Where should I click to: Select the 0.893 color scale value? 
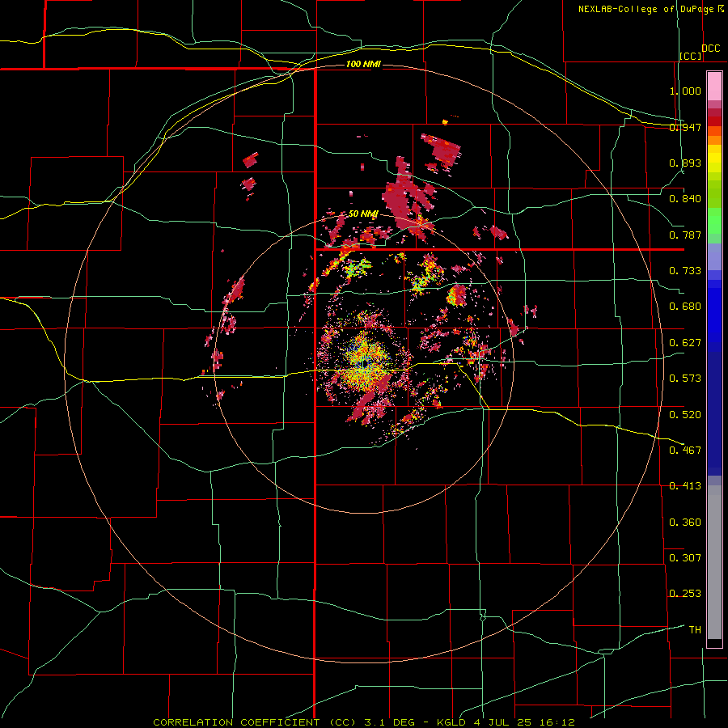pos(685,163)
